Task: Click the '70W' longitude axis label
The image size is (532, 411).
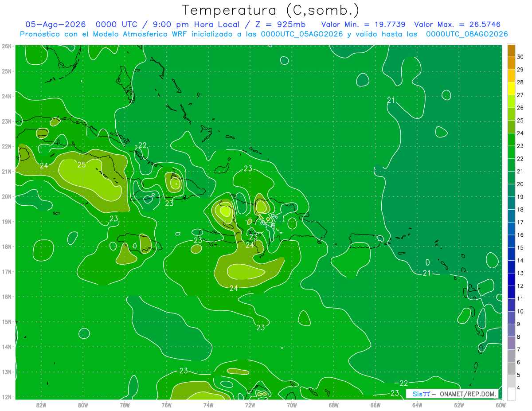Action: (292, 405)
